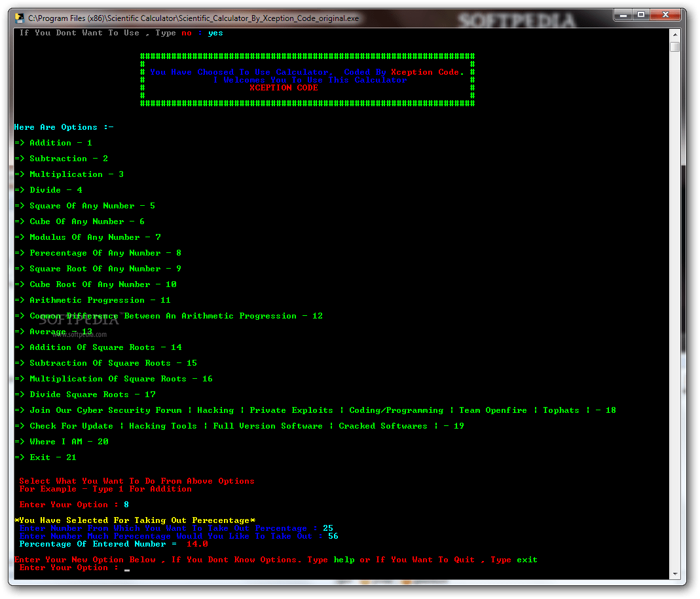Click 'Arithmetic Progression - 11' line
This screenshot has height=599, width=700.
(x=92, y=300)
